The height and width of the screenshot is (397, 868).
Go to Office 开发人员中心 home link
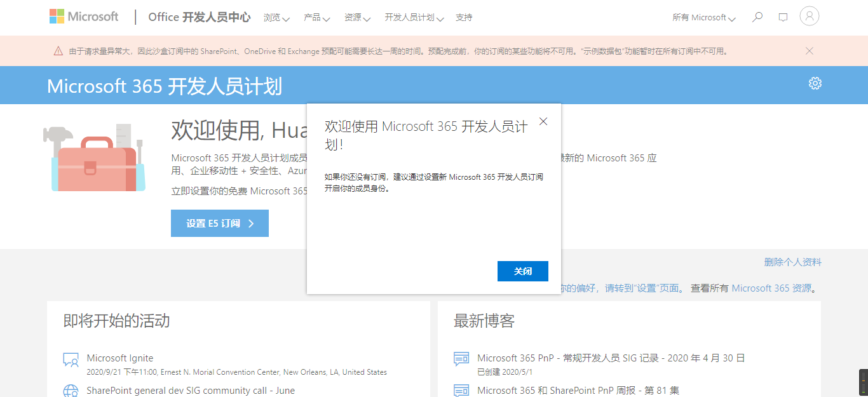pos(199,17)
